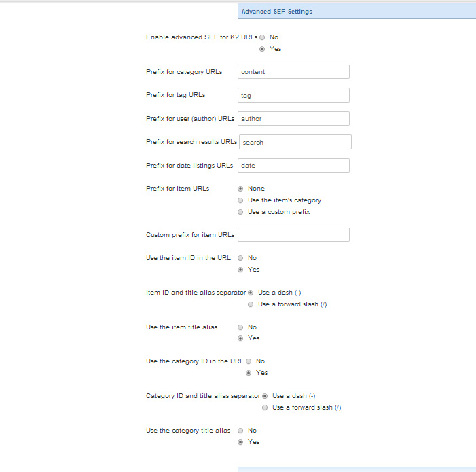Image resolution: width=476 pixels, height=472 pixels.
Task: Select Yes for Use the item ID in the URL
Action: (240, 270)
